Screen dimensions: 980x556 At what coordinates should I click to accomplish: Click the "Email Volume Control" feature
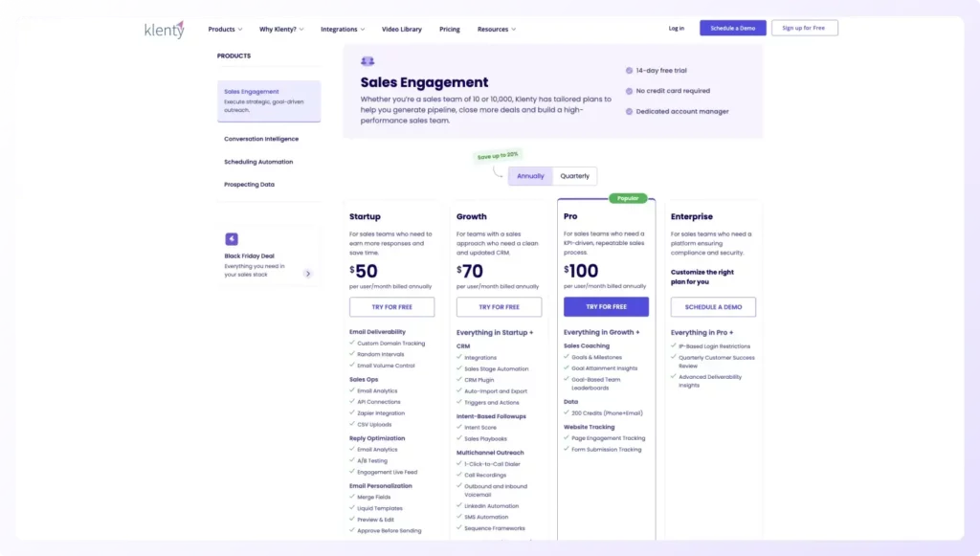(x=386, y=366)
